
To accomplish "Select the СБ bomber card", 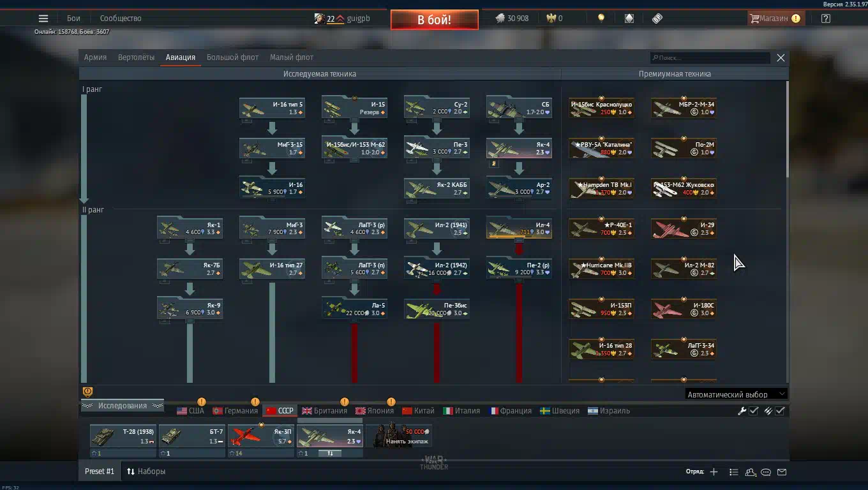I will click(x=519, y=108).
